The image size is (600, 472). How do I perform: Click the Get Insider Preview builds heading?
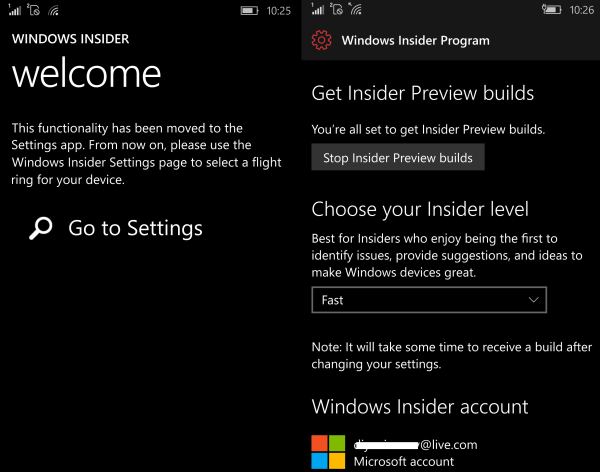423,93
